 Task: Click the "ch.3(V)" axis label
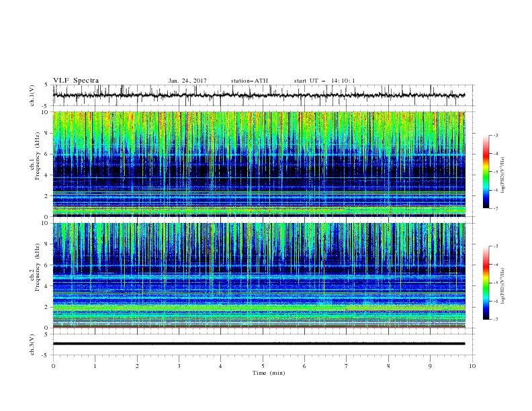[x=32, y=345]
